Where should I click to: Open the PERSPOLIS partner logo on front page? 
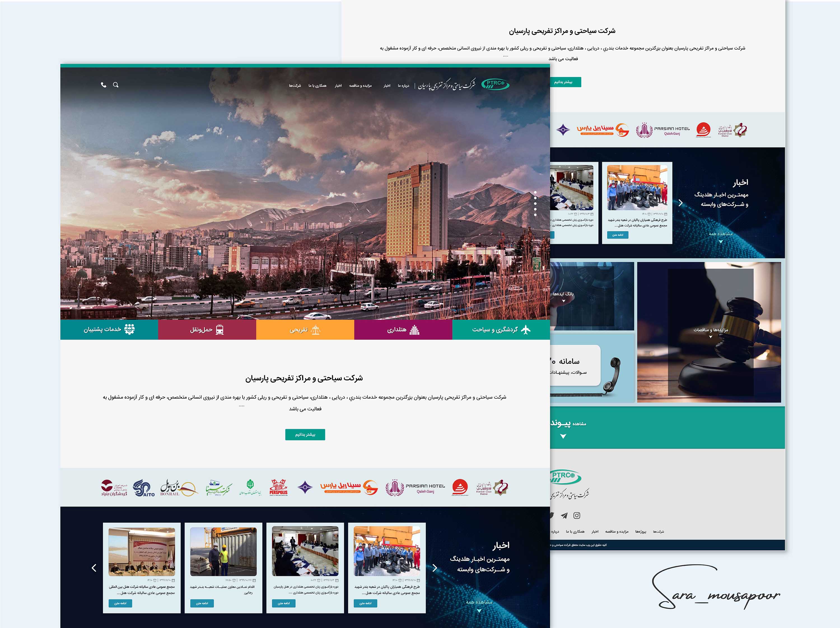tap(278, 487)
